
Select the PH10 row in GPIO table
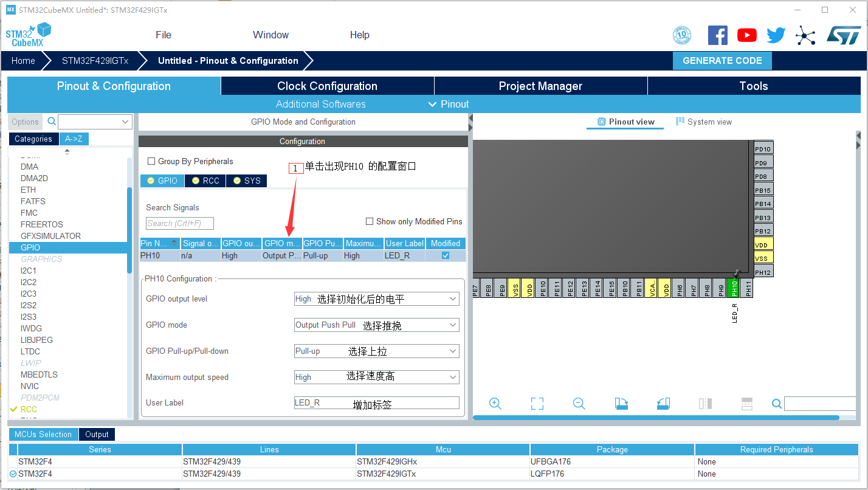303,255
